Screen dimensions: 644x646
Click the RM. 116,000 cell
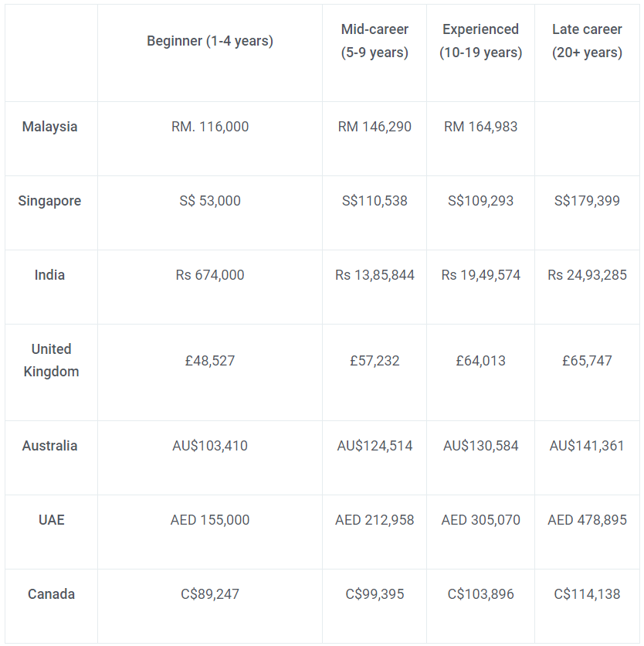click(x=210, y=127)
